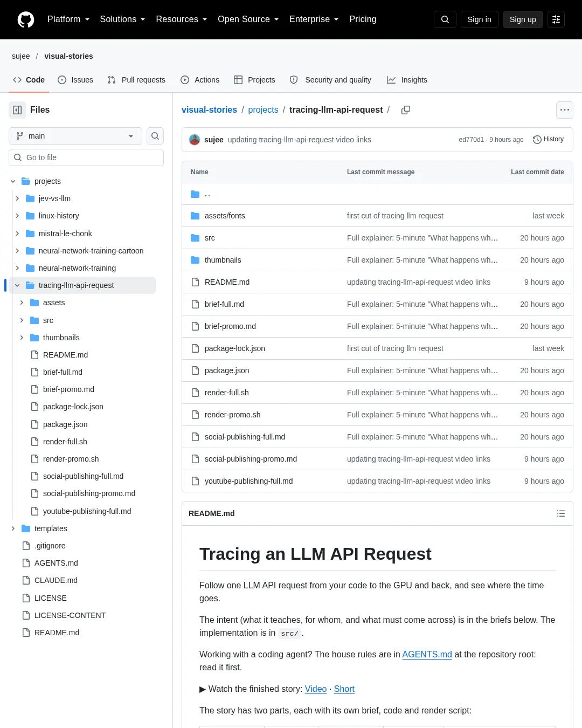Click folder icon beside assets/fonts row
Image resolution: width=582 pixels, height=728 pixels.
pyautogui.click(x=195, y=216)
